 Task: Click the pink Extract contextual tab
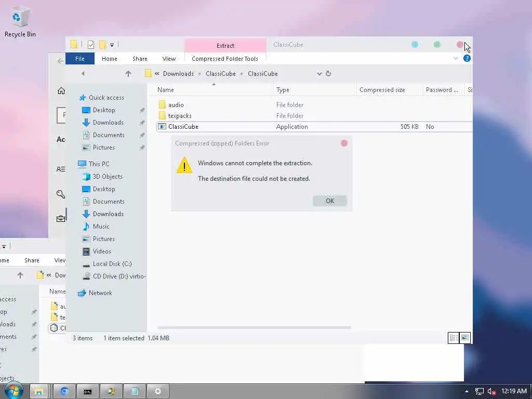coord(225,46)
